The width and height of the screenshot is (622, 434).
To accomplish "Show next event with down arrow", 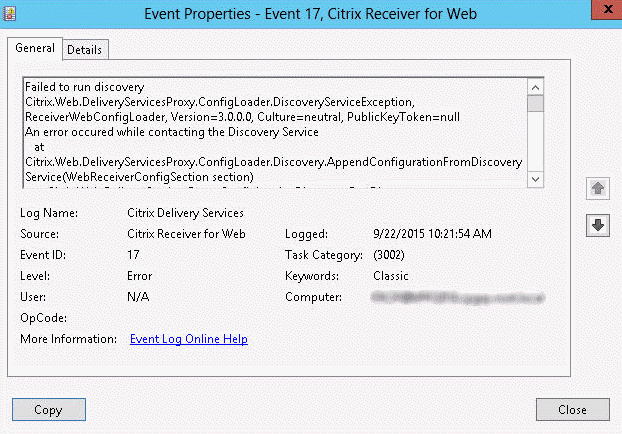I will pyautogui.click(x=598, y=225).
